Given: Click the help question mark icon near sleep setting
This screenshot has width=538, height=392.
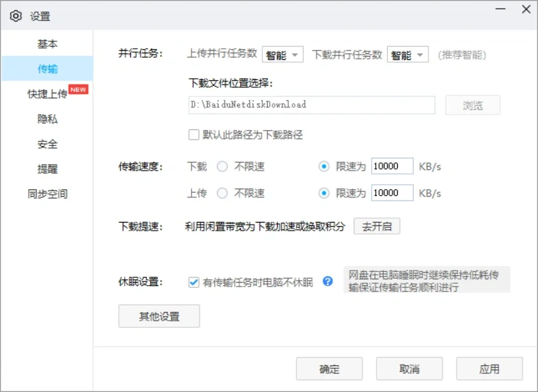Looking at the screenshot, I should pos(328,282).
